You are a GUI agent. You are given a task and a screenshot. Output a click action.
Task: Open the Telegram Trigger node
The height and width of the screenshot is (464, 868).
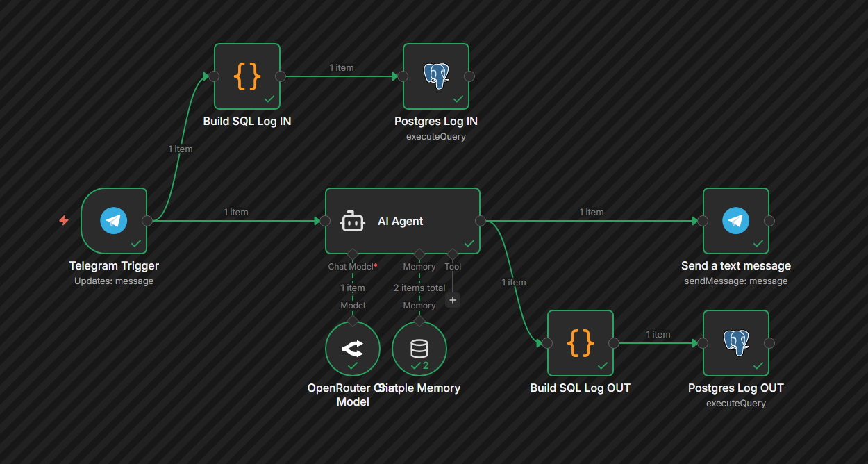tap(113, 220)
